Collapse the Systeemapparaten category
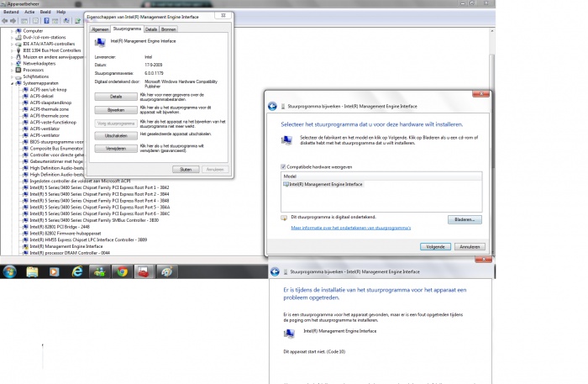This screenshot has height=384, width=588. tap(12, 83)
